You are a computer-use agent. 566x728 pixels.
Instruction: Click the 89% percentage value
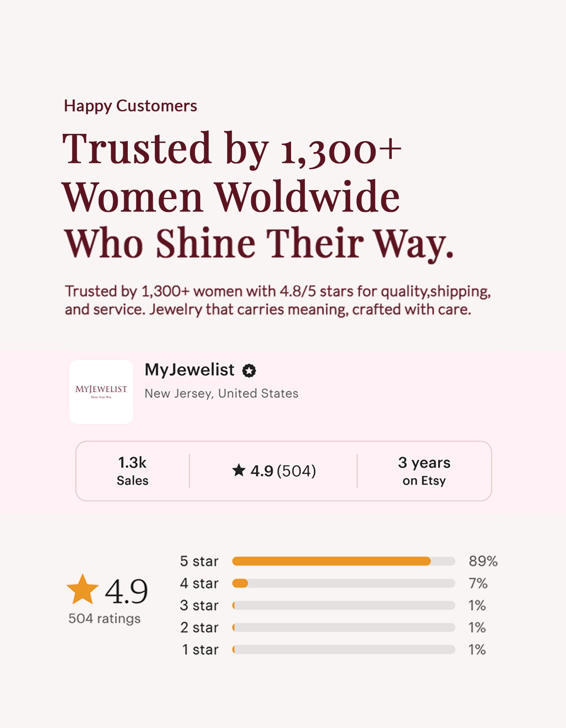(x=483, y=561)
